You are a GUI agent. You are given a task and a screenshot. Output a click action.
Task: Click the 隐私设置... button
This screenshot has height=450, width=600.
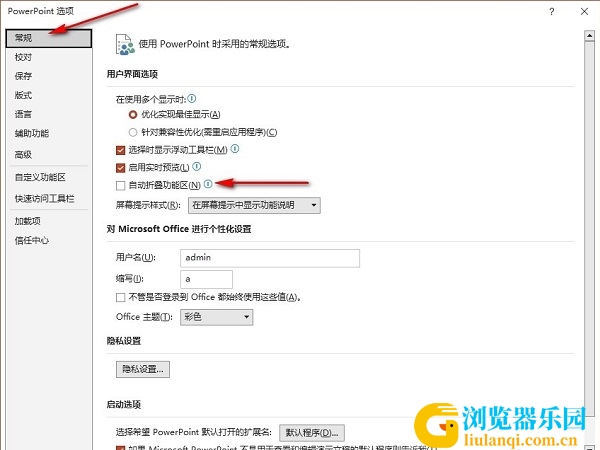click(143, 369)
